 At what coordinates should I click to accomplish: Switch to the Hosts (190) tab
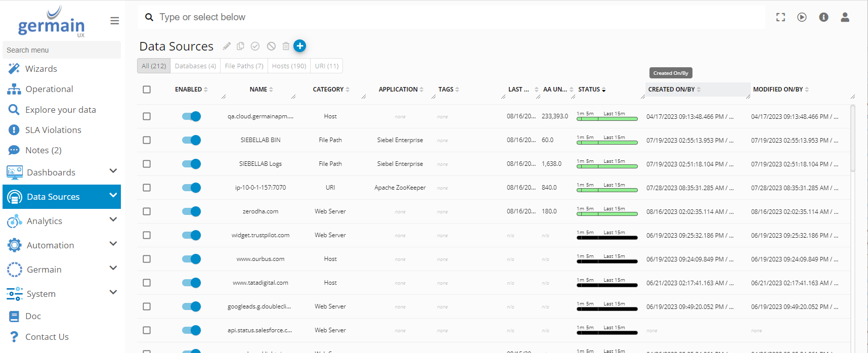pyautogui.click(x=289, y=66)
